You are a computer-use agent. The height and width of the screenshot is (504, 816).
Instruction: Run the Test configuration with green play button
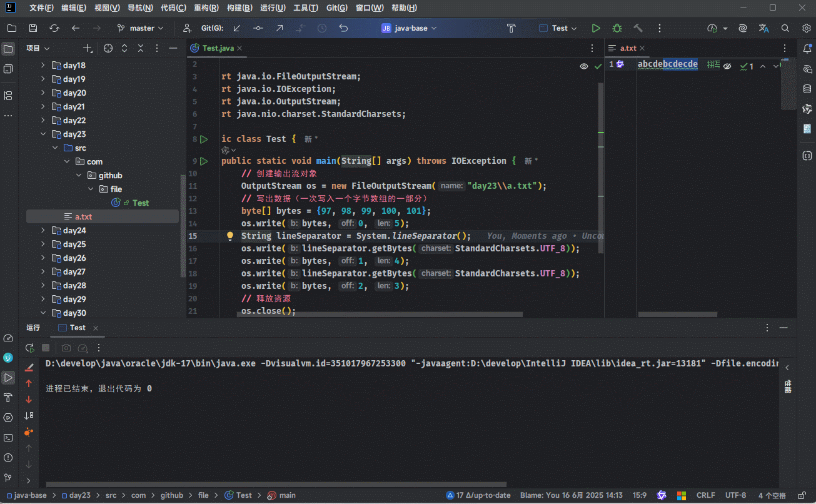coord(596,28)
